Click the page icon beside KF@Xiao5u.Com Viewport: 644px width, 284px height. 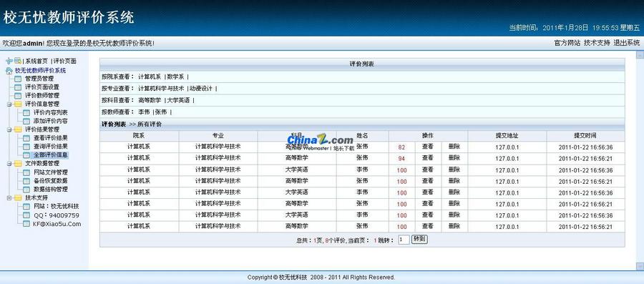click(x=26, y=224)
